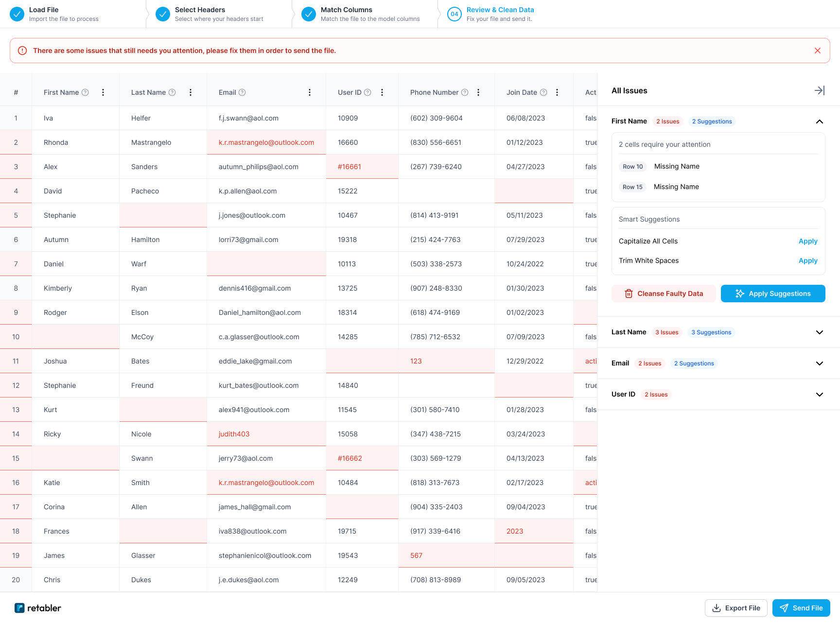840x624 pixels.
Task: Click the Load File completed checkmark icon
Action: pos(17,14)
